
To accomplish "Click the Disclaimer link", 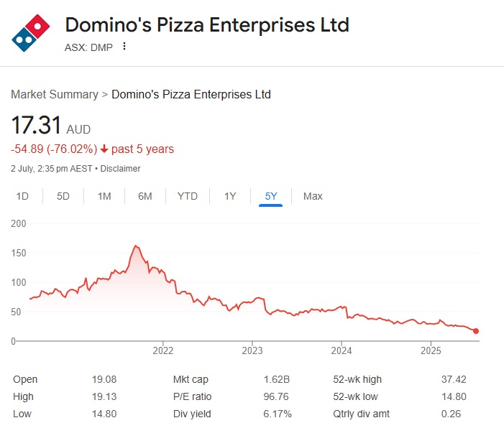I will [x=120, y=169].
